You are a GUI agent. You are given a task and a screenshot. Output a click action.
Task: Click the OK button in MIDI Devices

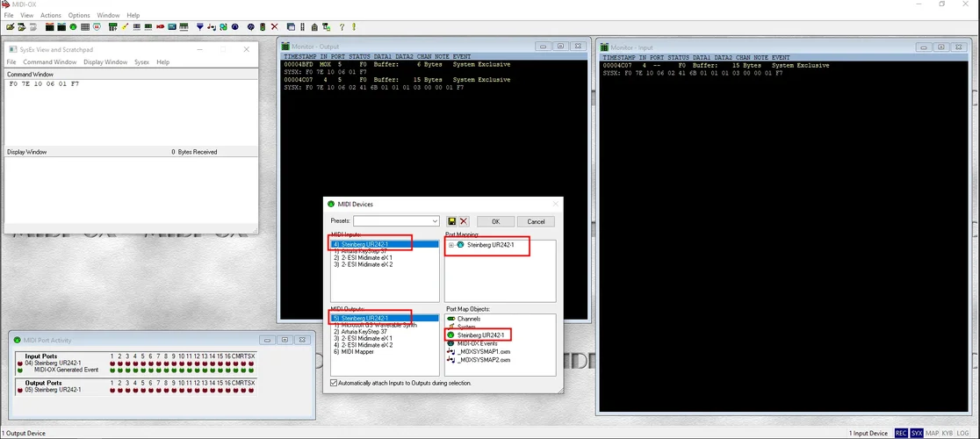click(x=495, y=221)
